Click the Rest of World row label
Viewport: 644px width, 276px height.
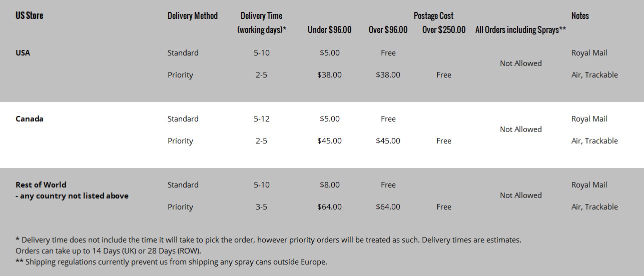pyautogui.click(x=41, y=184)
